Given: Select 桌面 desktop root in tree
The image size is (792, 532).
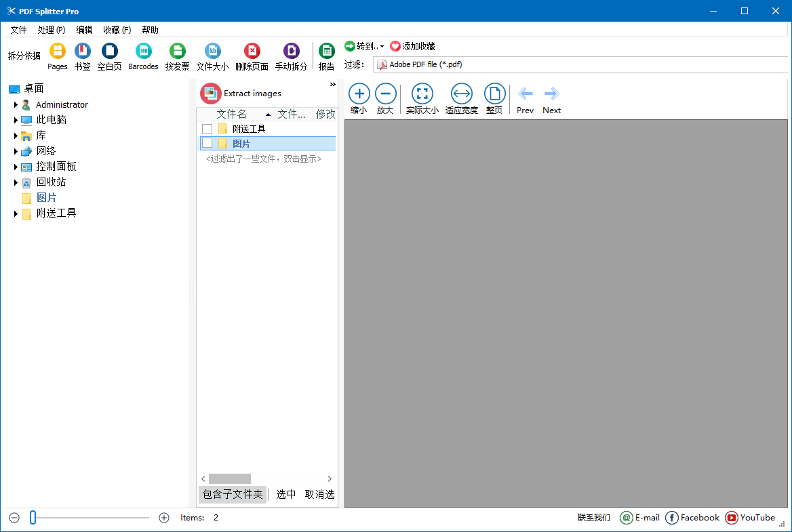Looking at the screenshot, I should tap(33, 89).
